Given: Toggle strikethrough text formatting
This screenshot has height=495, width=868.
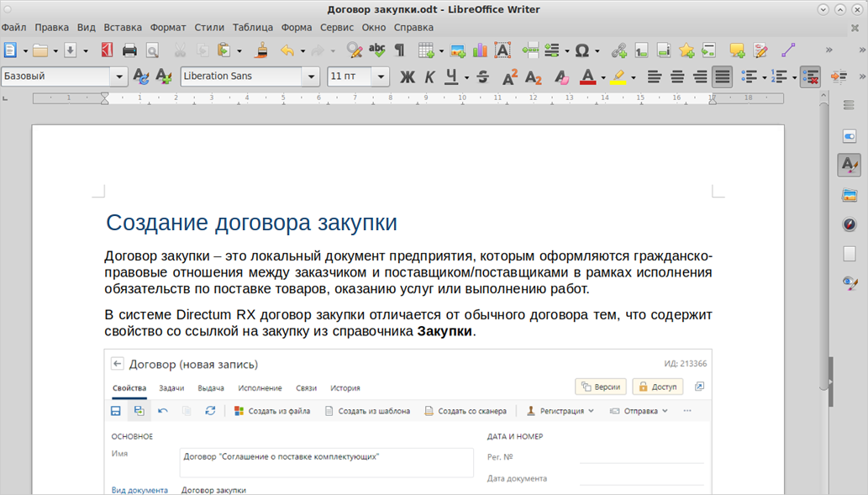Looking at the screenshot, I should coord(482,77).
